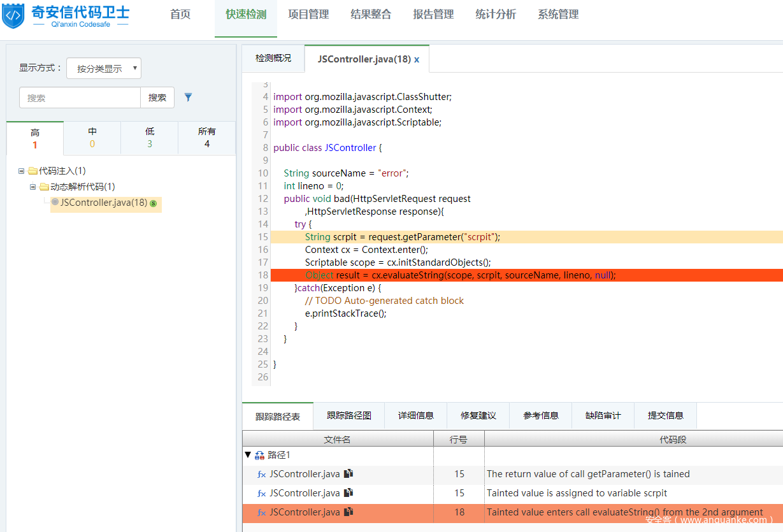
Task: Click the copy icon on the first line 15 trace row
Action: 348,474
